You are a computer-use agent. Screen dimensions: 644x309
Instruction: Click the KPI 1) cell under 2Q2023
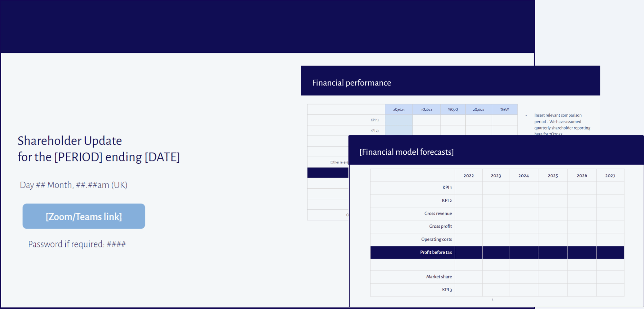click(x=399, y=120)
